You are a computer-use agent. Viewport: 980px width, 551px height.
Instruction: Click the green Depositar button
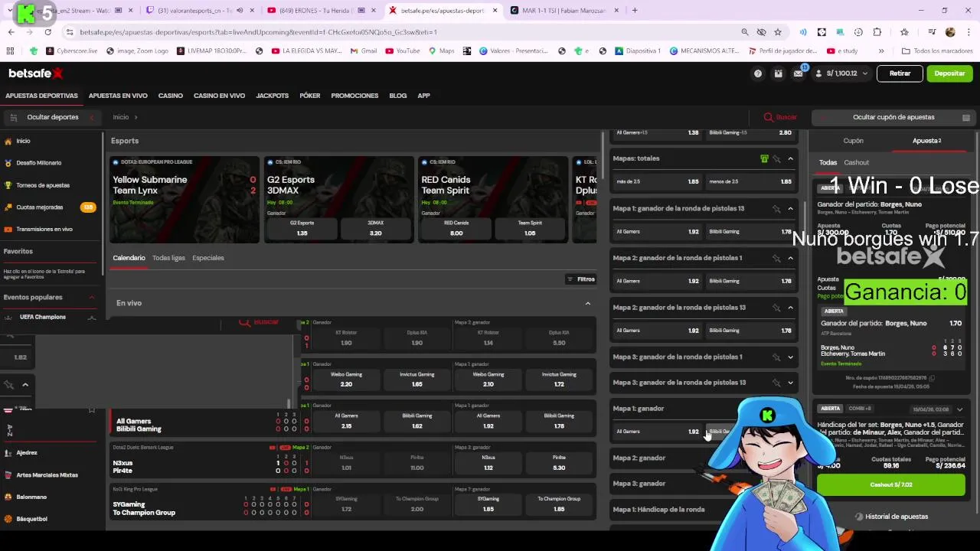pos(949,73)
